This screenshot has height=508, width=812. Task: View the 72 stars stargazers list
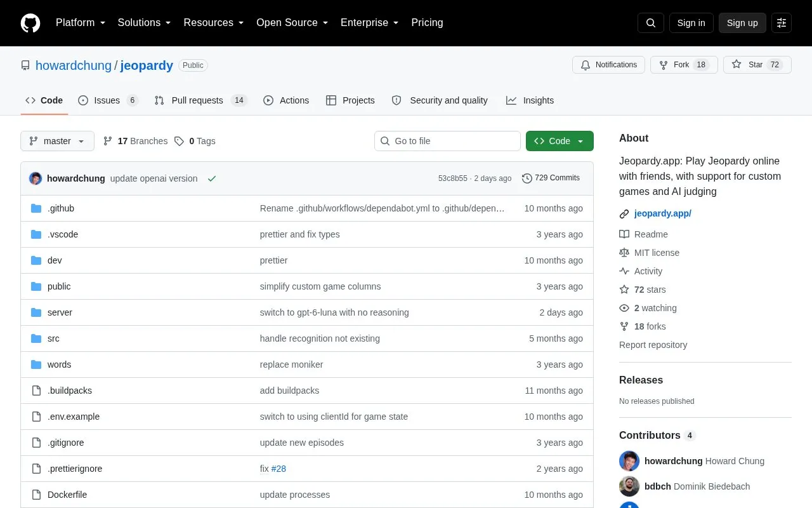click(x=643, y=290)
